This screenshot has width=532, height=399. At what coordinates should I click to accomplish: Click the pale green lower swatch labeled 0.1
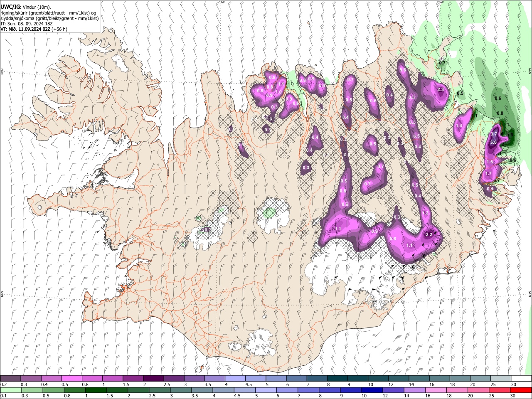pyautogui.click(x=11, y=390)
